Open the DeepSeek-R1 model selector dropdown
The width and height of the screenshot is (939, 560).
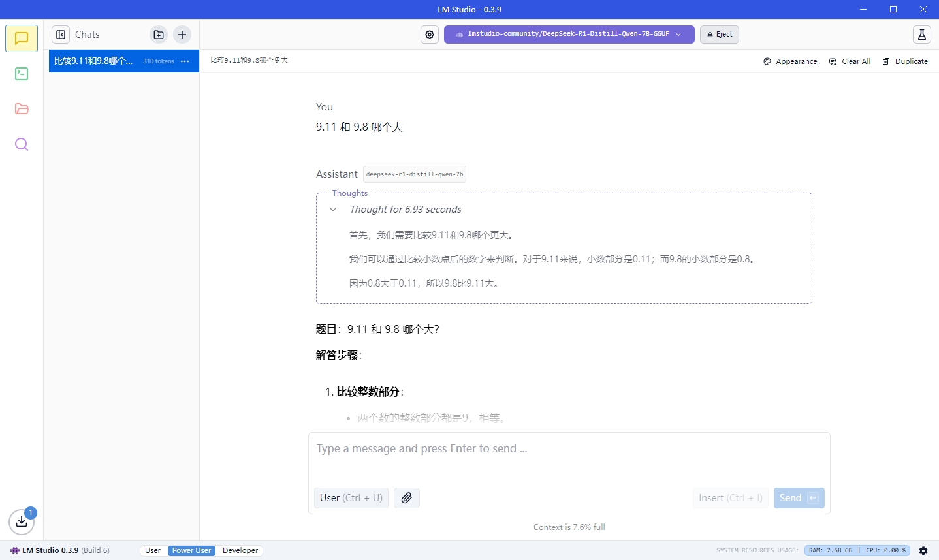tap(569, 35)
